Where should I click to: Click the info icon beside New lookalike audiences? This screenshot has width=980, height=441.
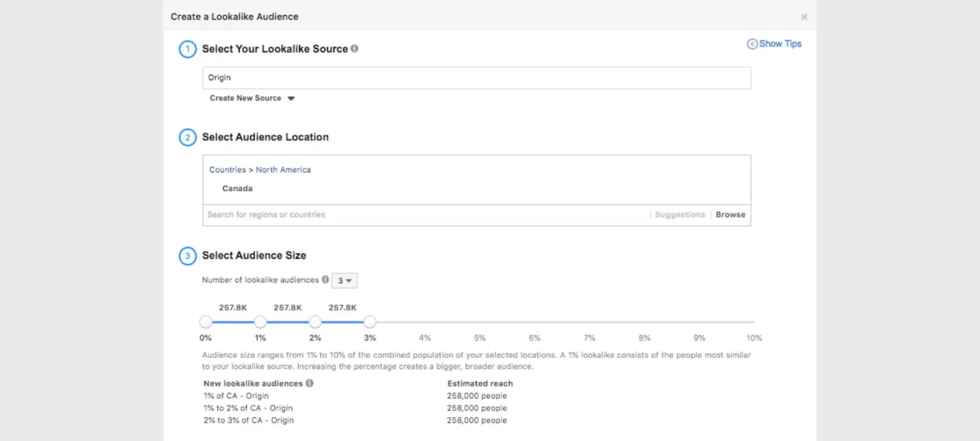309,383
